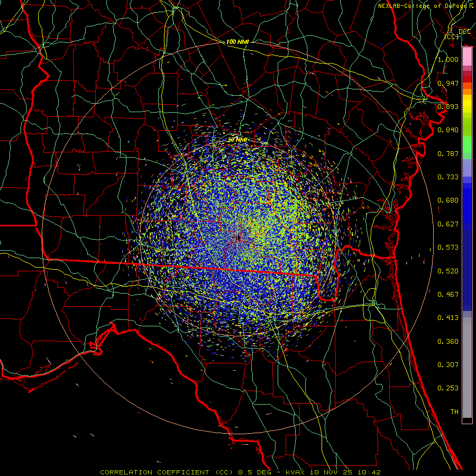Click the CORRELATION COEFFICIENT caption at the bottom
This screenshot has height=476, width=476.
pos(240,472)
